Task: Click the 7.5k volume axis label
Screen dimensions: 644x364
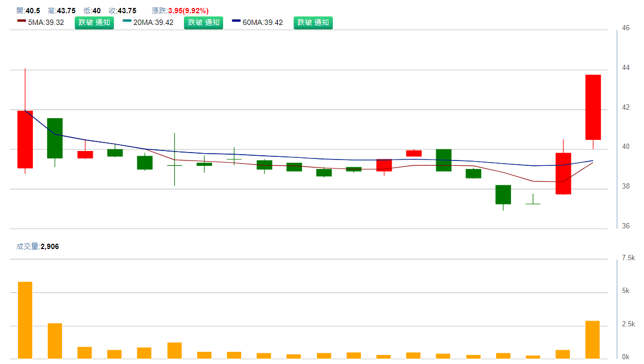Action: (628, 258)
